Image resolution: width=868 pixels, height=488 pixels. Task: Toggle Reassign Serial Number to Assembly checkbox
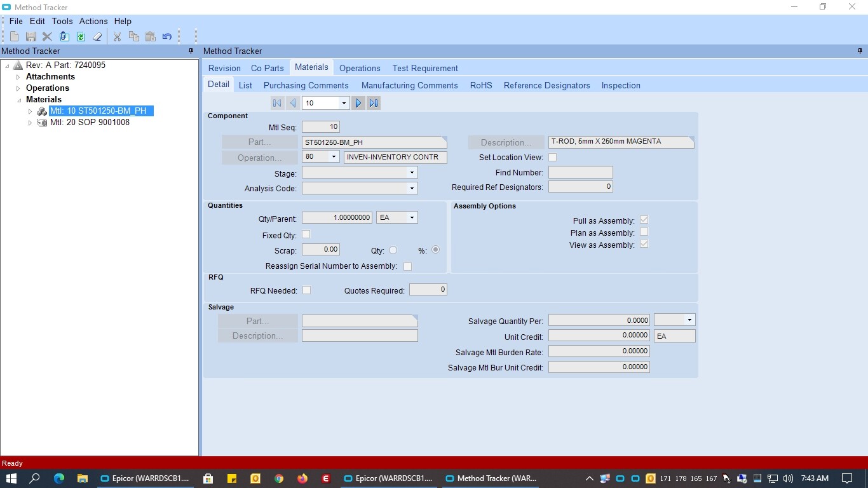coord(407,266)
